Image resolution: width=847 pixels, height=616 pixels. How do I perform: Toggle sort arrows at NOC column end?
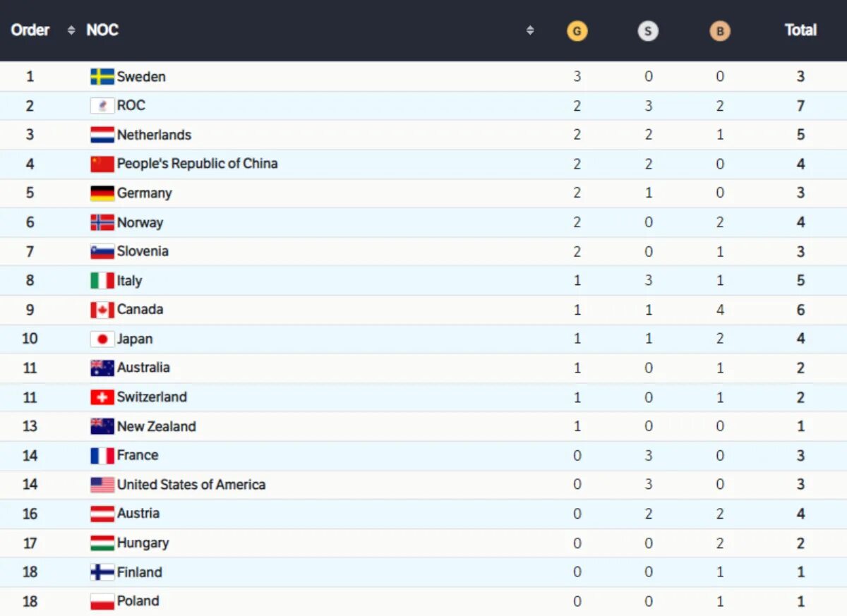(530, 30)
